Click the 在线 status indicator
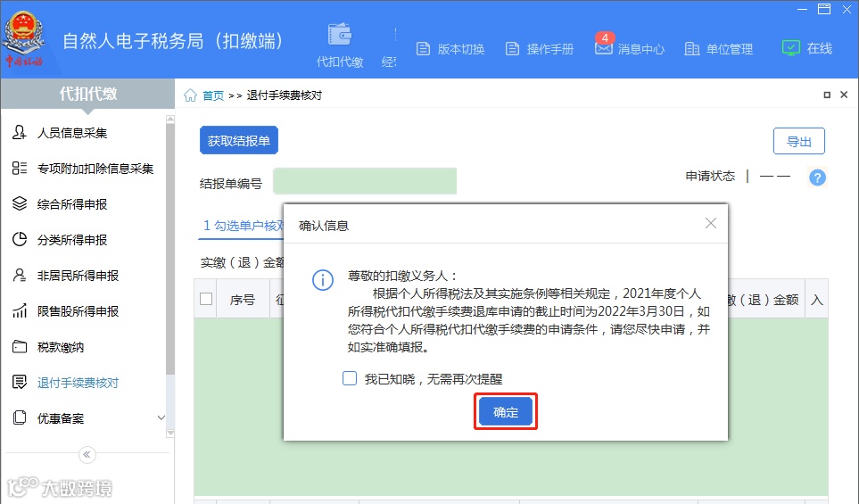 tap(807, 48)
